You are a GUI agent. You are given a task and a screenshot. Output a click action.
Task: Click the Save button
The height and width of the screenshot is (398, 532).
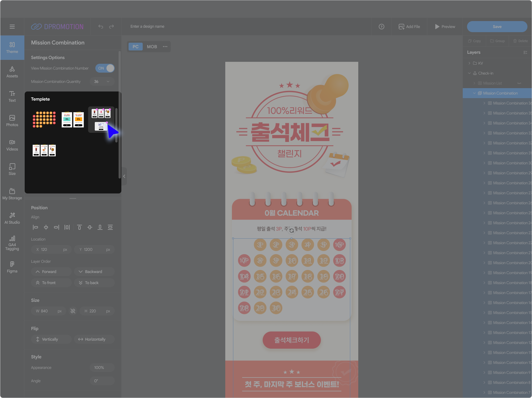click(x=497, y=27)
